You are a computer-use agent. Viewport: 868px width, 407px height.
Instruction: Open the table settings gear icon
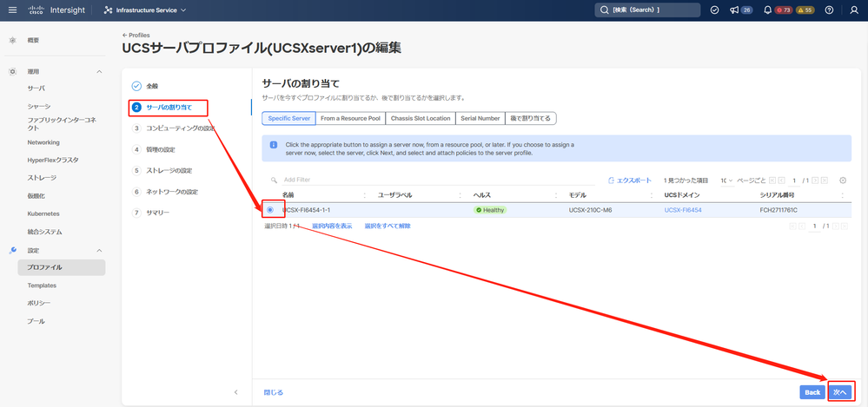click(843, 181)
